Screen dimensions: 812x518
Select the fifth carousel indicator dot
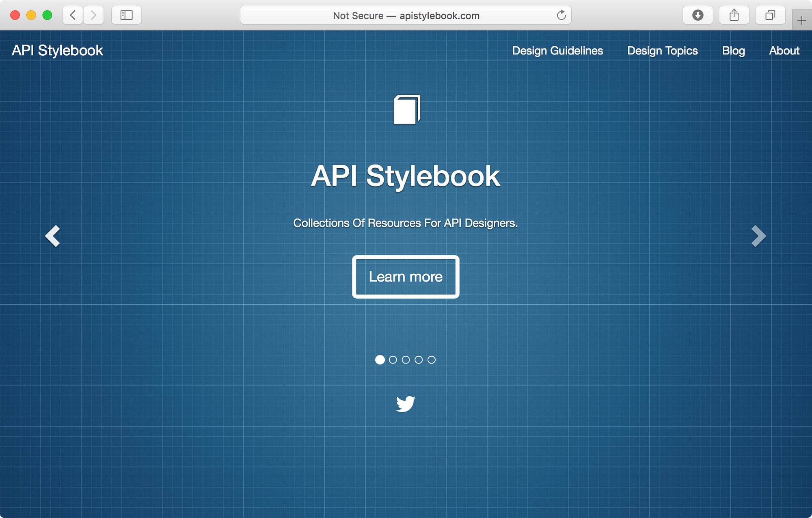tap(432, 360)
